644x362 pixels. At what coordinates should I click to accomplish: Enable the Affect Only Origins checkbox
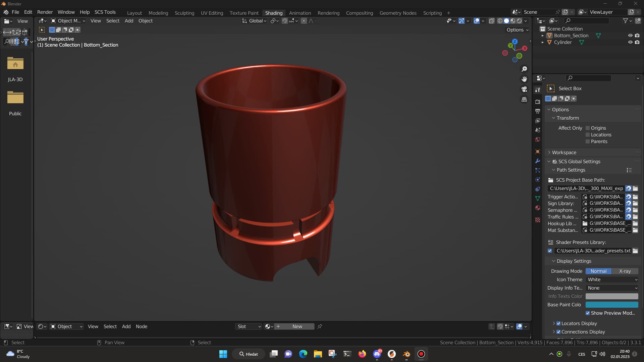588,128
